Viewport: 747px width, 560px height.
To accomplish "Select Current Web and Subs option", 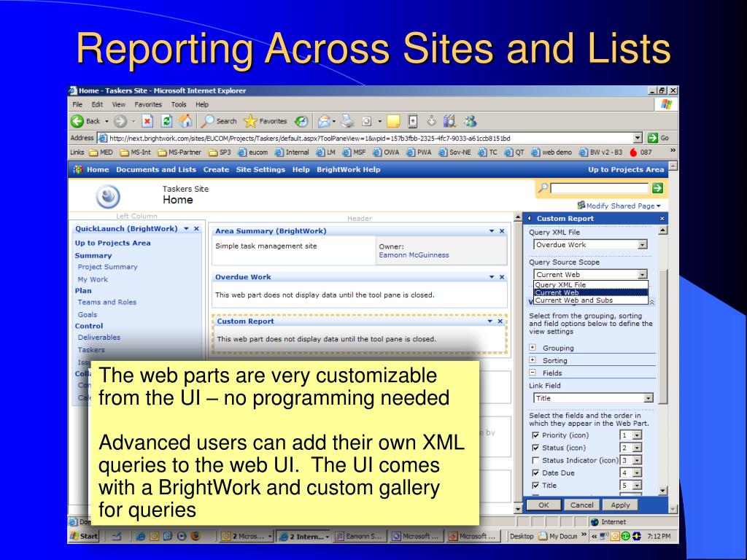I will (x=591, y=300).
